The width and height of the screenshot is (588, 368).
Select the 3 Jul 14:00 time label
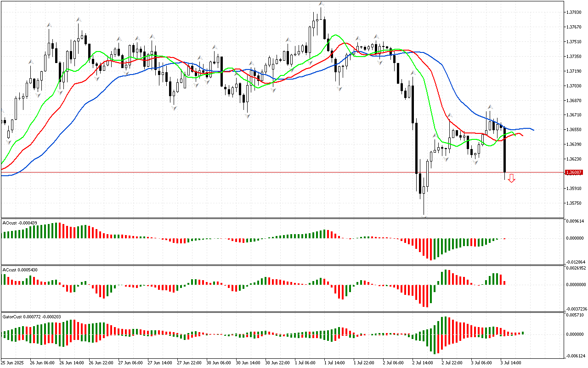pos(510,362)
